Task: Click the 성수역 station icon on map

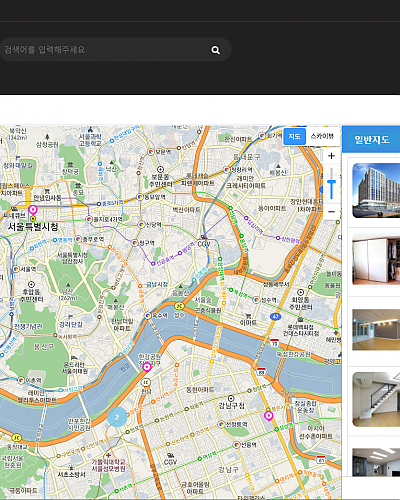Action: click(256, 300)
